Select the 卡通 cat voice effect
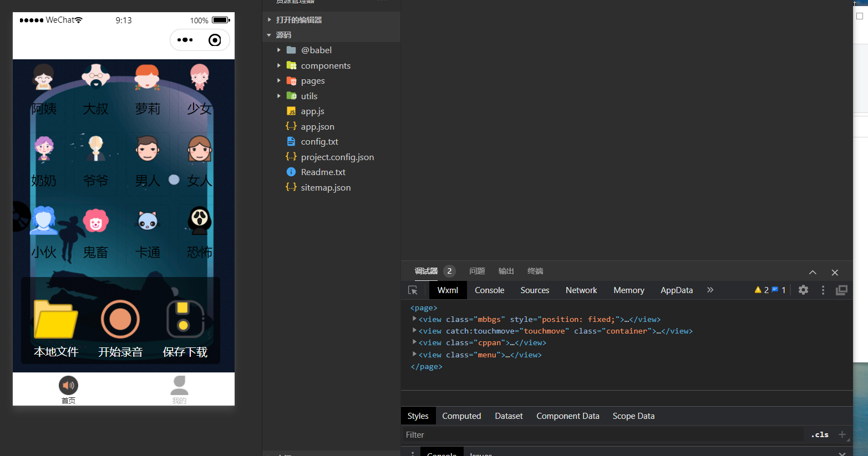 point(148,221)
